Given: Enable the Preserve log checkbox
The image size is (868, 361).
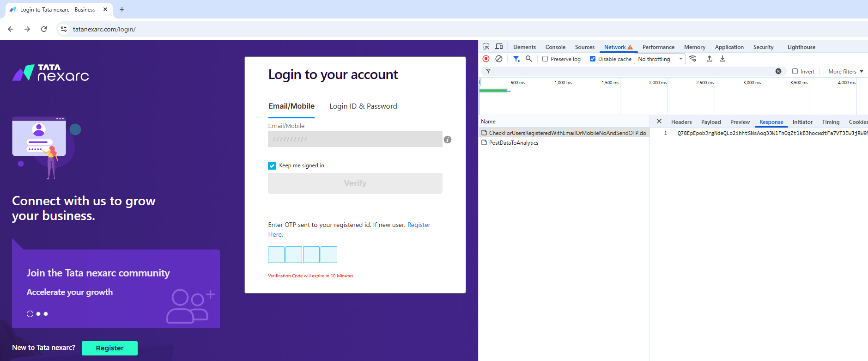Looking at the screenshot, I should (x=545, y=59).
